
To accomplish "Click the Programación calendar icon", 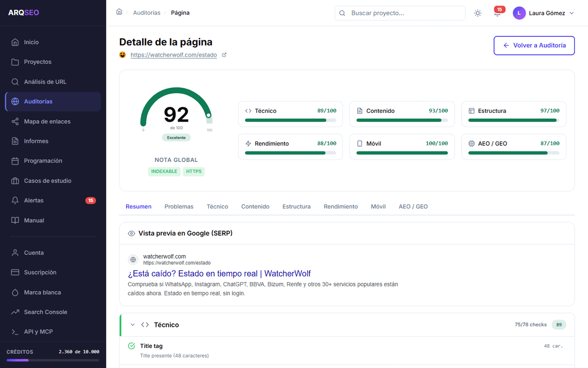I will (x=15, y=161).
